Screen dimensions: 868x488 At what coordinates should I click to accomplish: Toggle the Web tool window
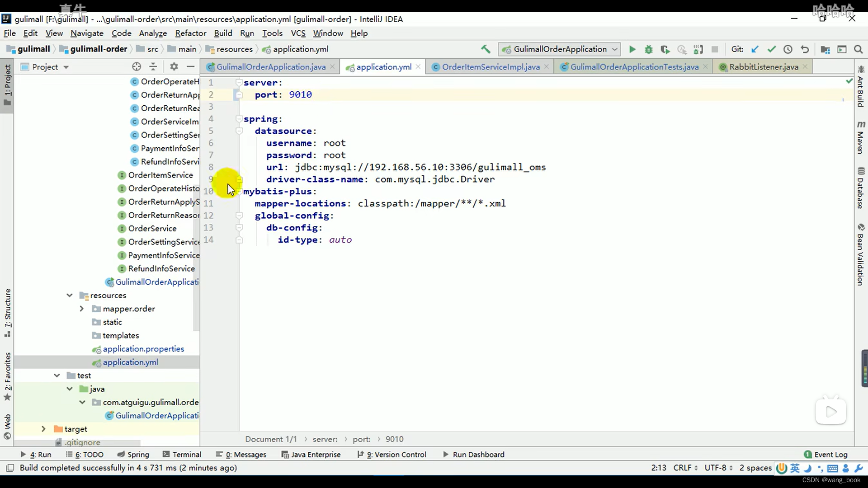7,427
